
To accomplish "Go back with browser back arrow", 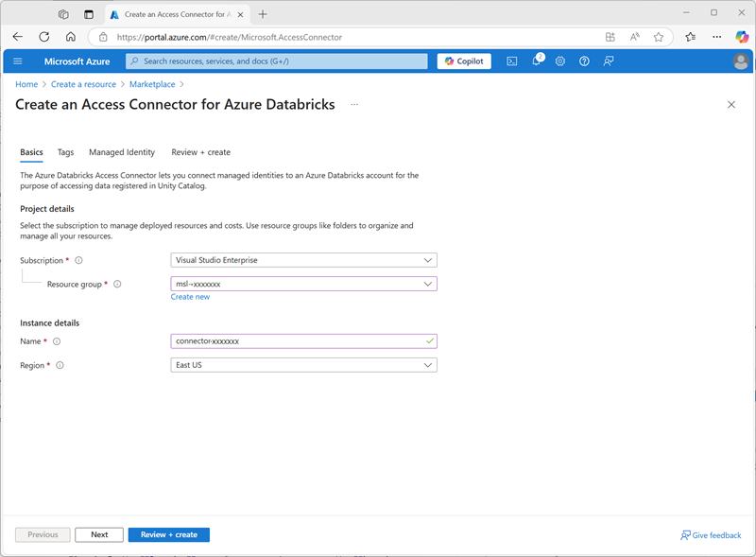I will pyautogui.click(x=18, y=37).
